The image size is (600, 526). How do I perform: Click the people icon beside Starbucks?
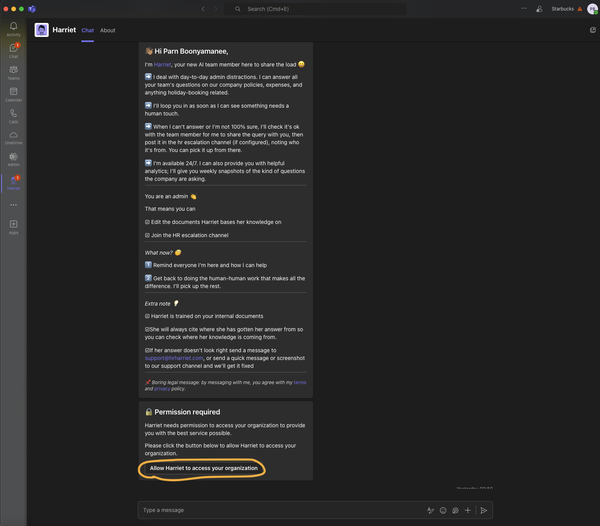539,9
